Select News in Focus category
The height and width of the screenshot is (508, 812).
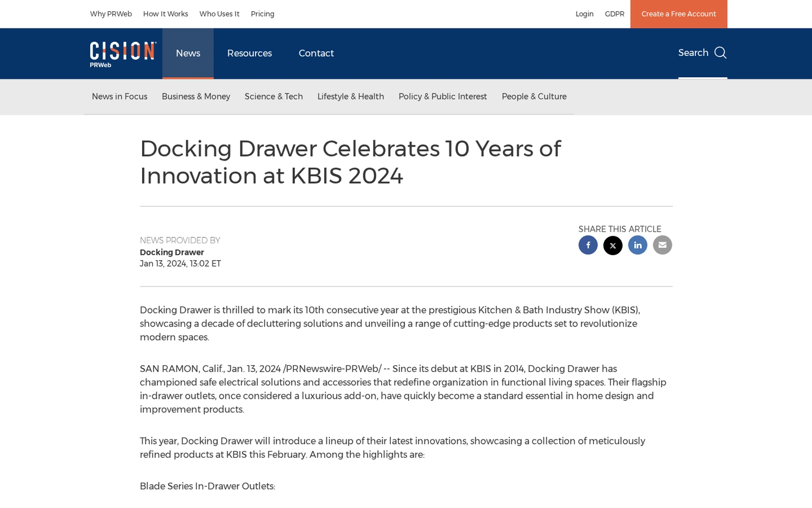120,97
